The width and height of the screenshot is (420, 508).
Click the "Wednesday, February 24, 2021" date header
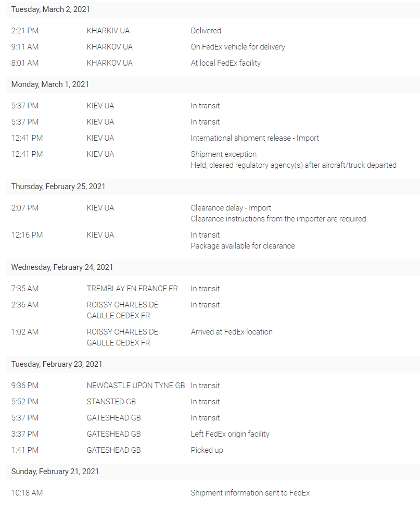(62, 267)
